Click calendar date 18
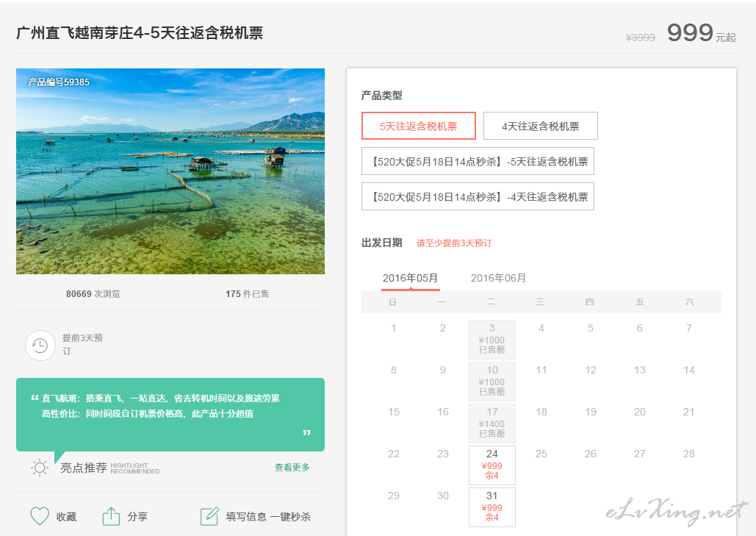 tap(541, 412)
